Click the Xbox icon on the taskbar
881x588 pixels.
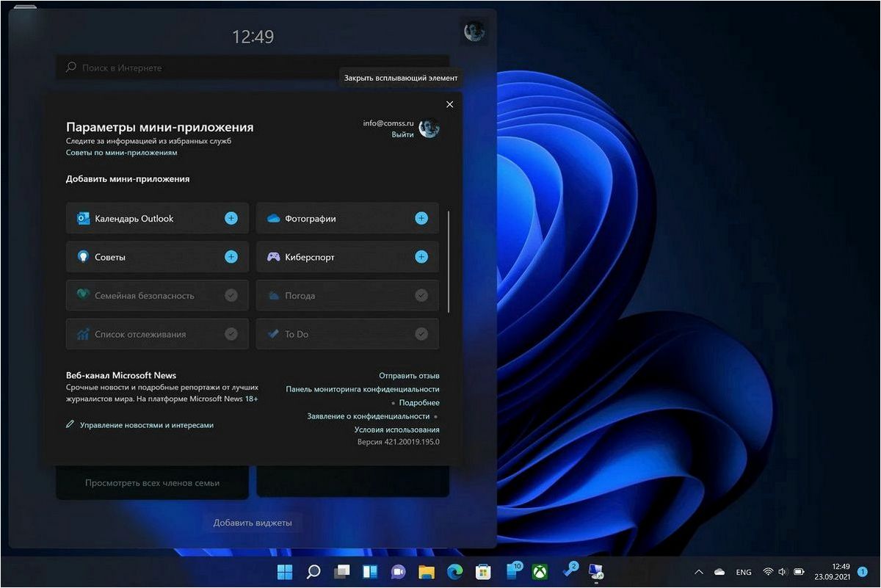point(539,572)
